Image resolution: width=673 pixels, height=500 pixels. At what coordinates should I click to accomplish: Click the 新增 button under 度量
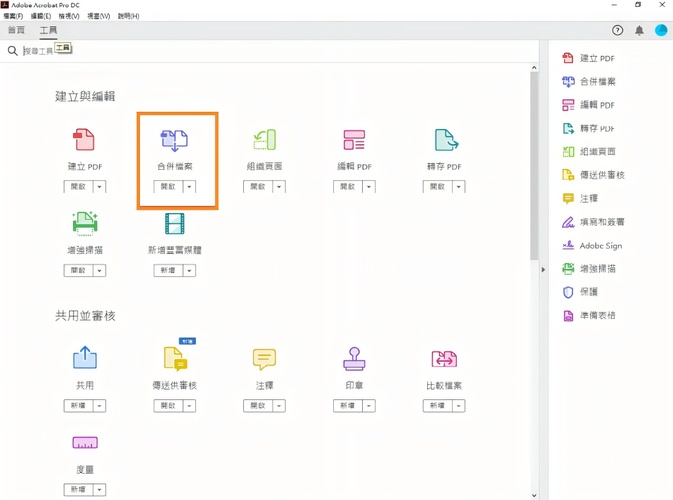point(79,489)
